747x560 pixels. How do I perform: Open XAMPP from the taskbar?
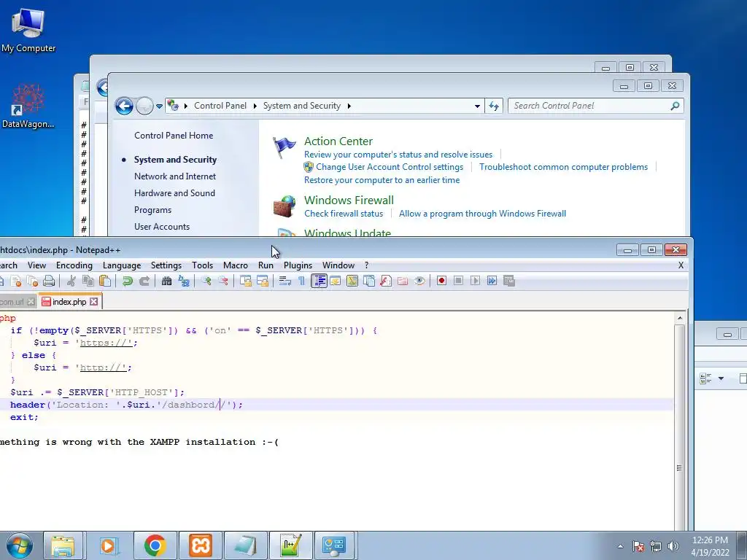pyautogui.click(x=200, y=545)
